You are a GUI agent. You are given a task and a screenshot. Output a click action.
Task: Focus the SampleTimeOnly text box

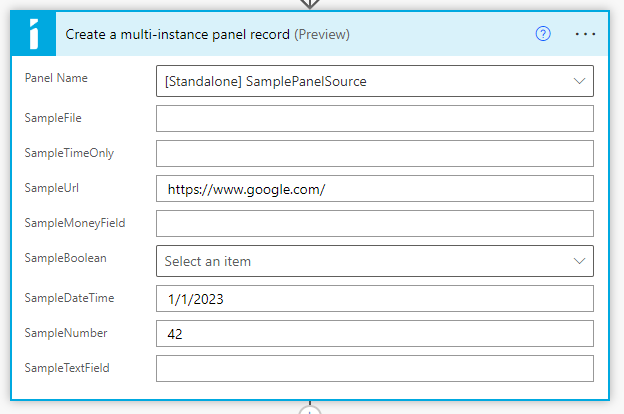[375, 154]
